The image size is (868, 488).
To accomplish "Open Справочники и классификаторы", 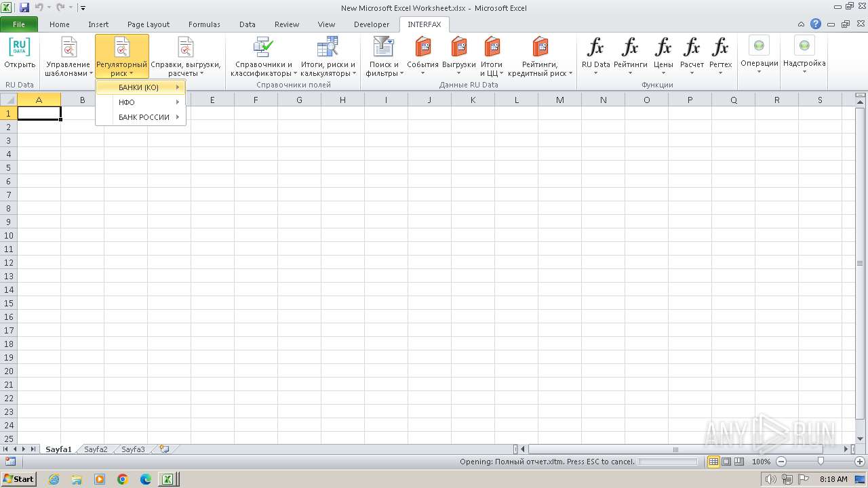I will [x=263, y=57].
